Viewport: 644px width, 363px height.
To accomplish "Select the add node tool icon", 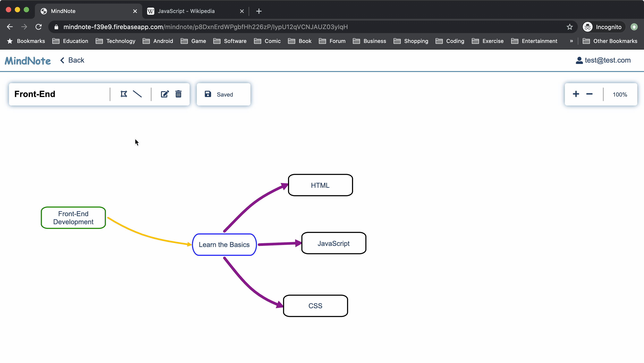I will [124, 94].
